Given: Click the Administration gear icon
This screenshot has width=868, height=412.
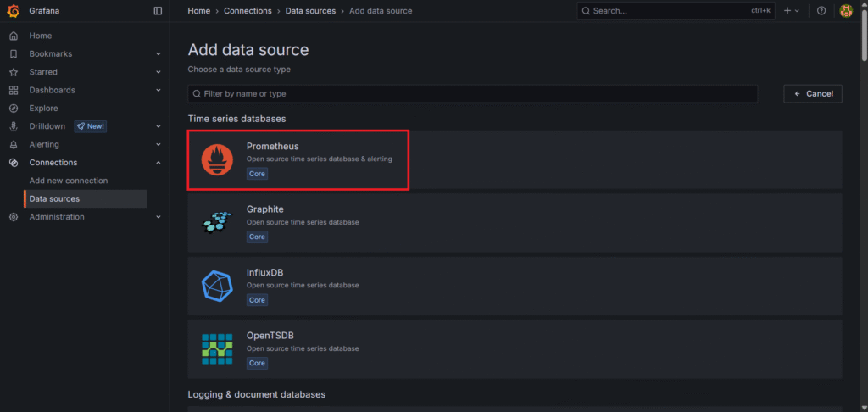Looking at the screenshot, I should pos(14,216).
